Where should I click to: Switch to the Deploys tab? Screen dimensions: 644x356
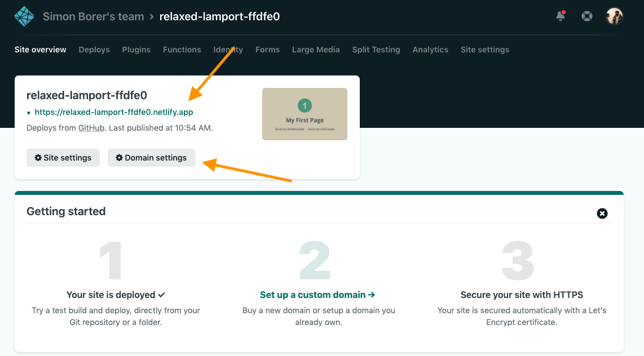94,50
